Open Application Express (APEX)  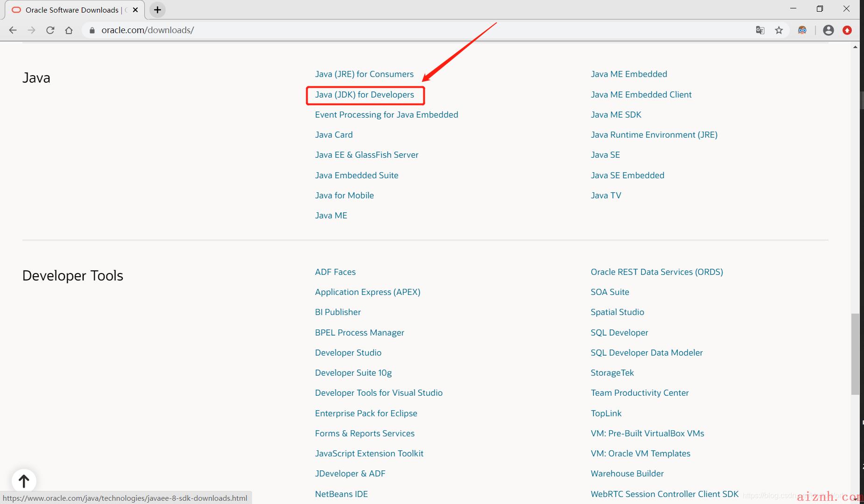[367, 292]
